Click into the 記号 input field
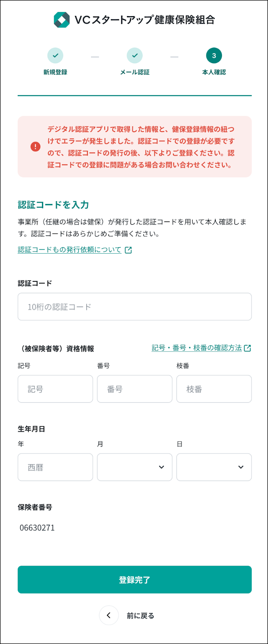Viewport: 268px width, 644px height. [55, 389]
